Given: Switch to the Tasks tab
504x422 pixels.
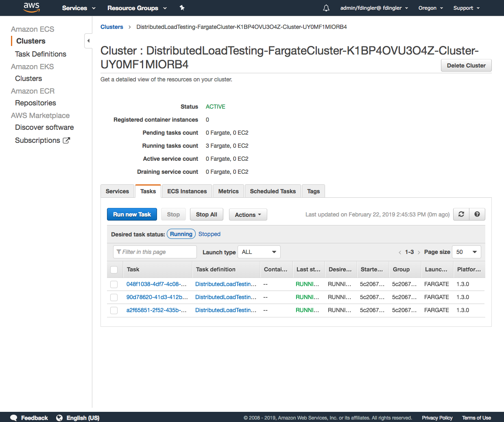Looking at the screenshot, I should pos(148,191).
